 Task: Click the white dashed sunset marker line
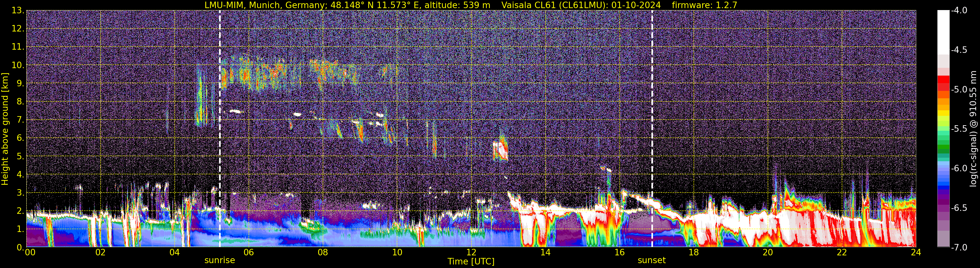[652, 129]
